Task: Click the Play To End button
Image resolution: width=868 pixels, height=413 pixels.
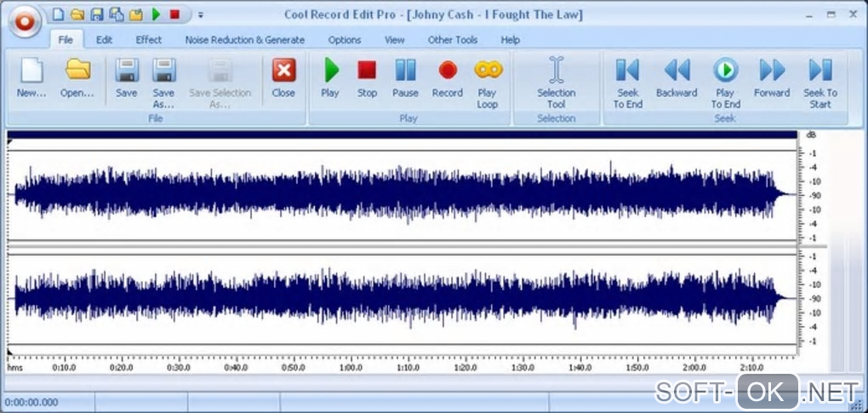Action: pos(726,83)
